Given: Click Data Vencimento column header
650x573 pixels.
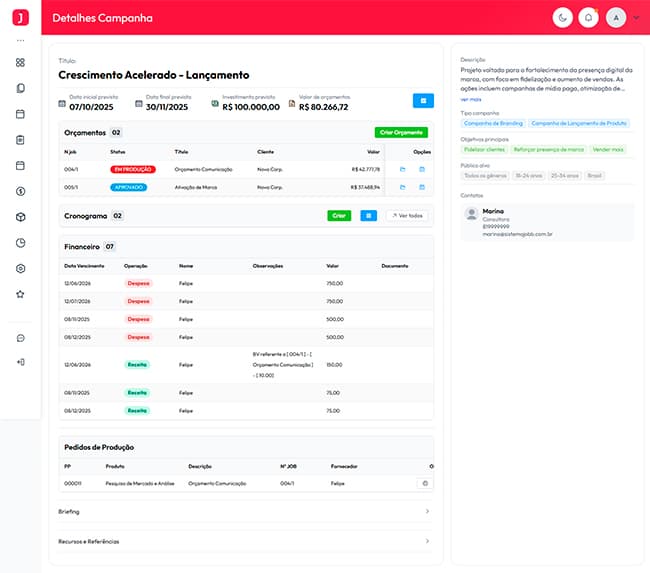Looking at the screenshot, I should [84, 266].
